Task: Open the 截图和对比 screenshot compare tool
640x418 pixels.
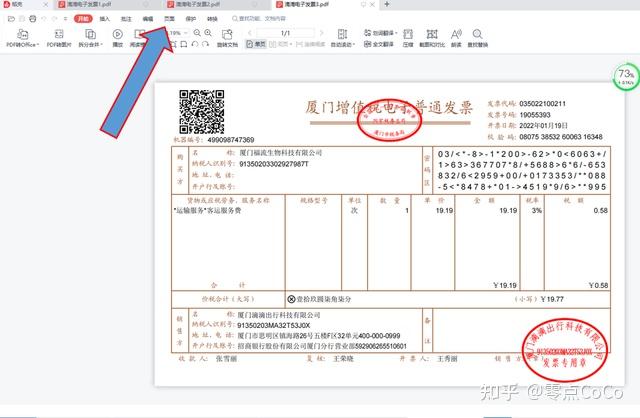Action: [432, 38]
